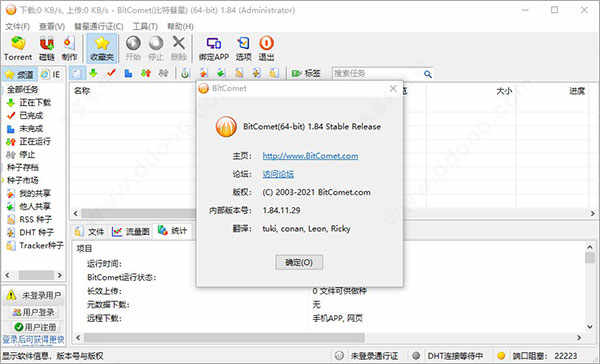Click the 未登录用户 warning icon

tap(11, 295)
